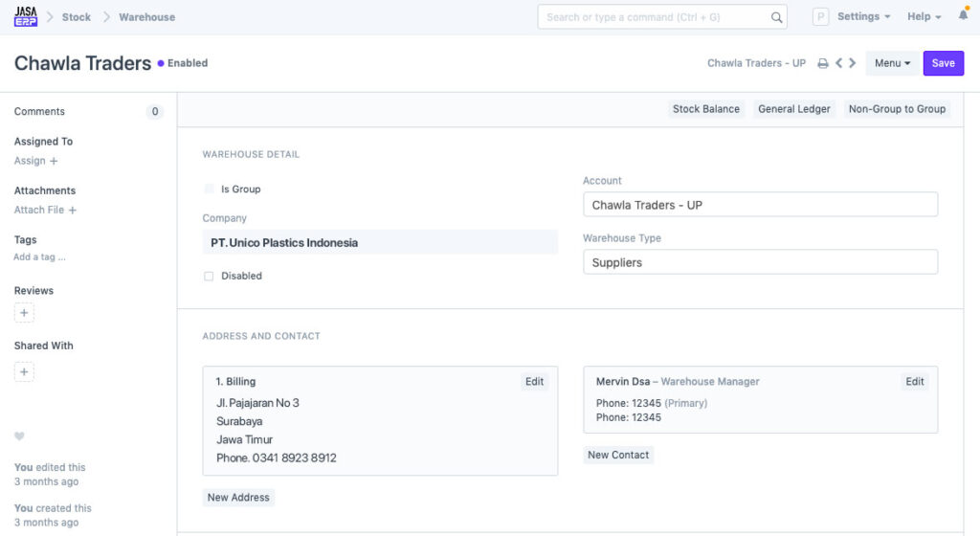Click the search magnifier icon
Screen dimensions: 980x536
[x=777, y=17]
